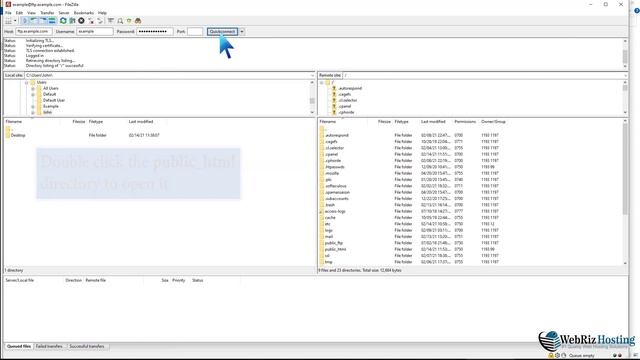
Task: Expand the Example folder in the local tree
Action: coord(33,107)
